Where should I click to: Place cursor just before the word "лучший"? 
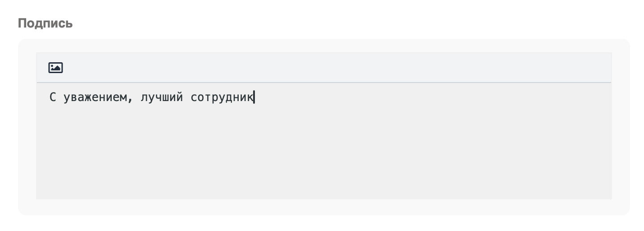(141, 97)
